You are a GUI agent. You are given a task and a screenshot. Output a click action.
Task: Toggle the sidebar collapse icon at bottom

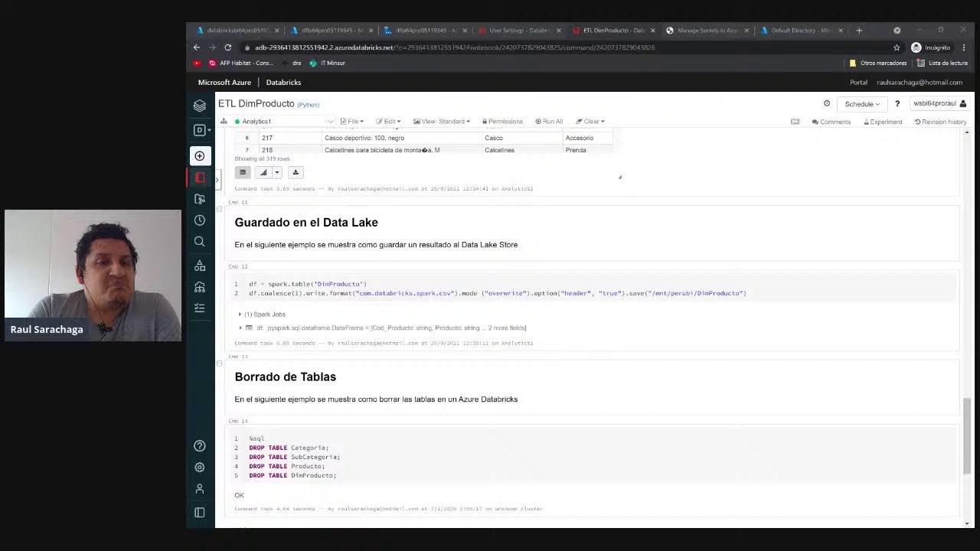point(200,513)
